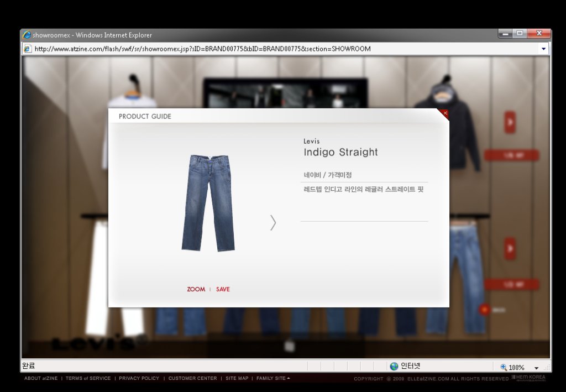Image resolution: width=566 pixels, height=392 pixels.
Task: Click the "레드텝 인디고 라인의 레귤러 스트레이트 핏" description
Action: point(364,189)
